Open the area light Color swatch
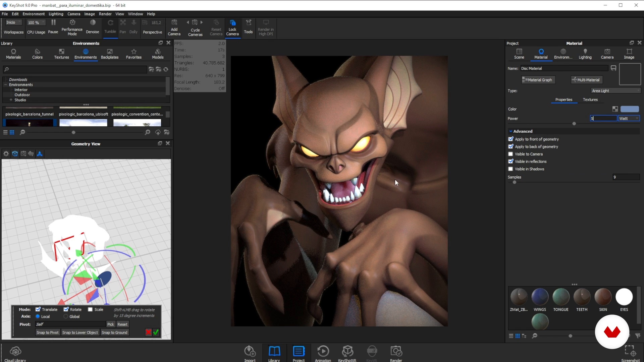Image resolution: width=644 pixels, height=362 pixels. (x=630, y=109)
